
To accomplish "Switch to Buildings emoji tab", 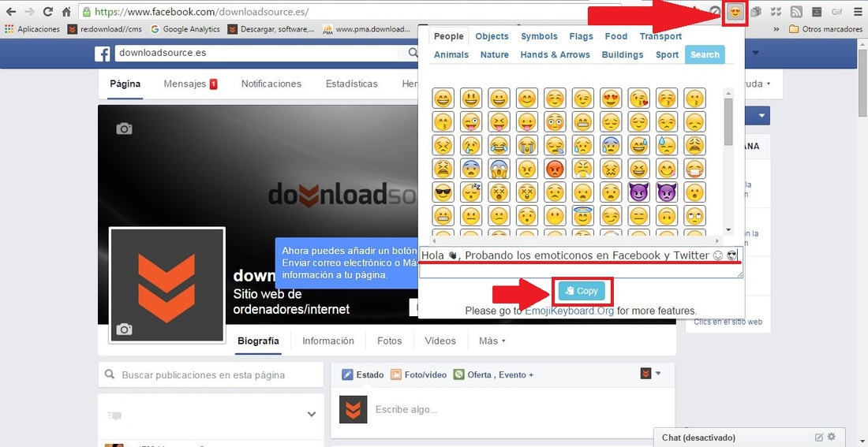I will coord(623,54).
